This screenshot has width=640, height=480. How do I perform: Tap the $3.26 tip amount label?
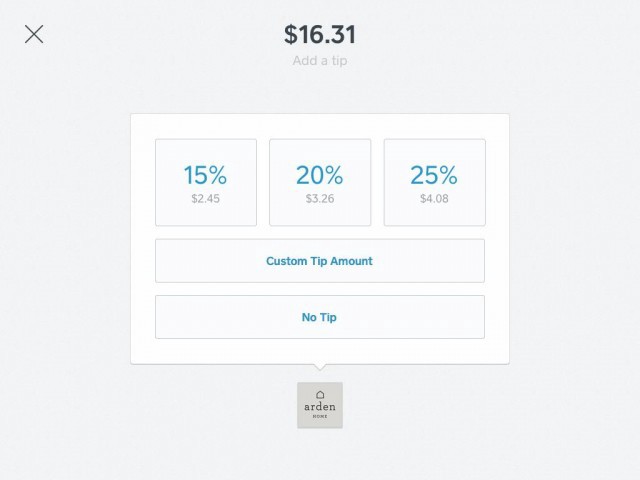(320, 199)
